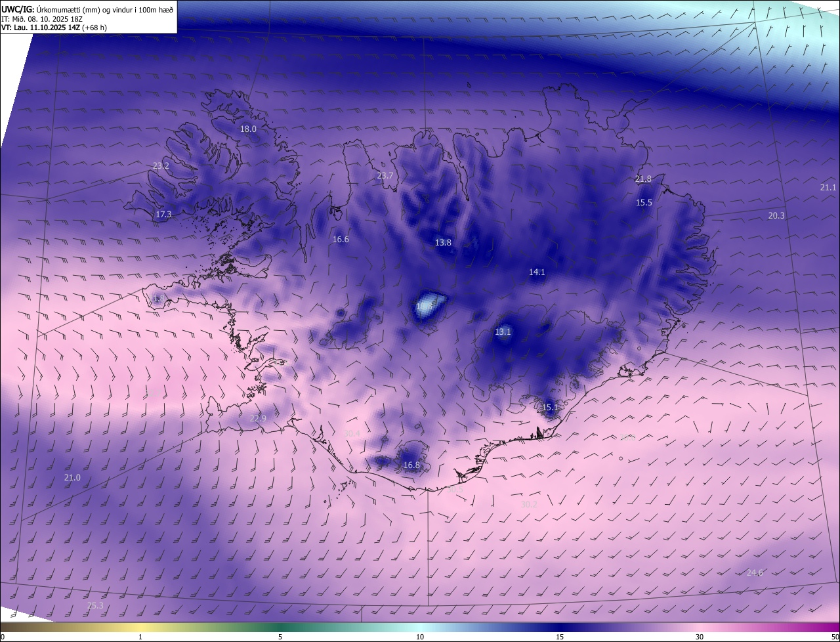Click the map value 15.5
The height and width of the screenshot is (642, 840).
click(x=644, y=203)
